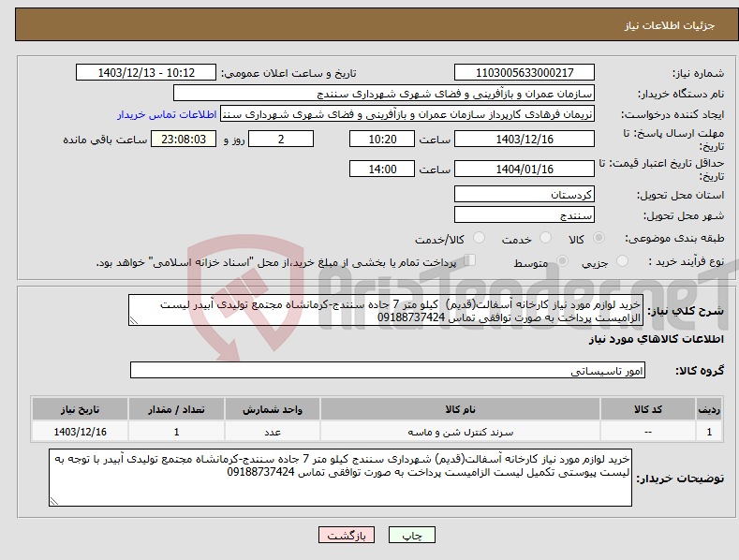Click the گروه کالا field امور تاسیساتی
739x560 pixels.
pyautogui.click(x=388, y=370)
